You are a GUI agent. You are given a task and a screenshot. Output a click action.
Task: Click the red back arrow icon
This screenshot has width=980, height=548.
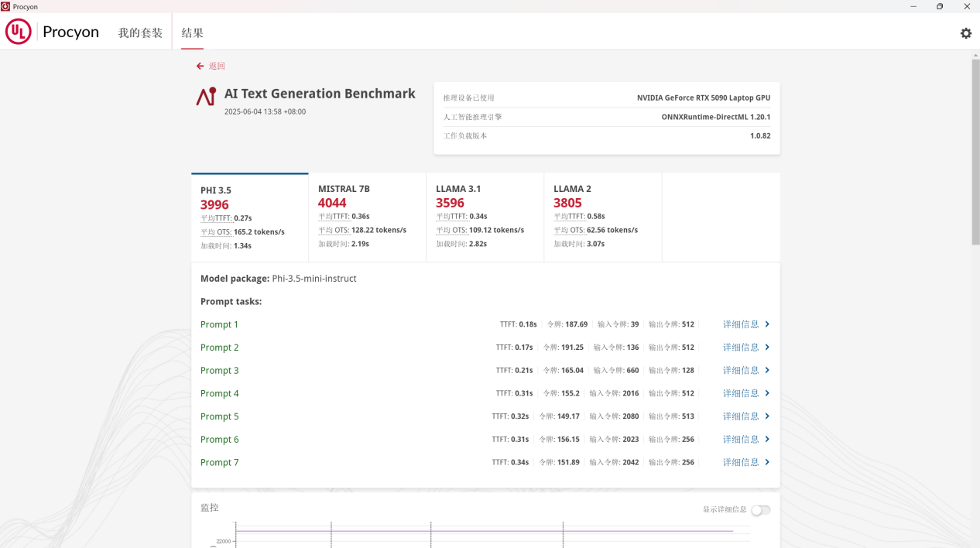[200, 67]
